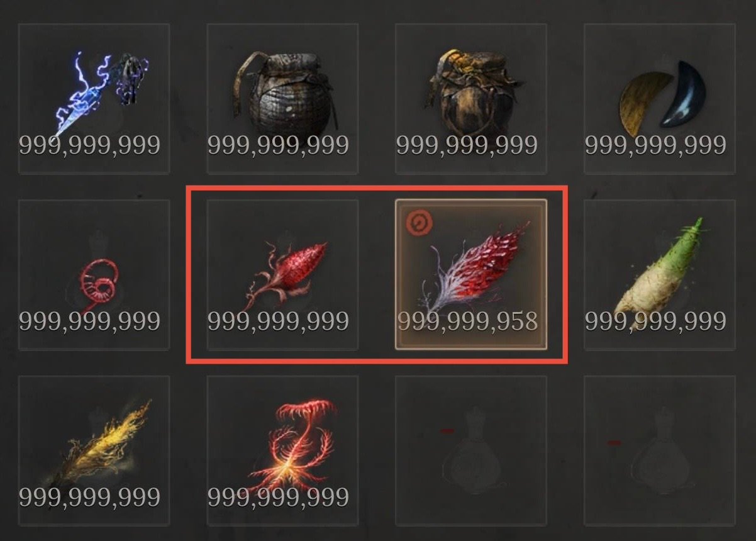The height and width of the screenshot is (541, 756).
Task: Select the red bud with curled stem
Action: coord(282,275)
